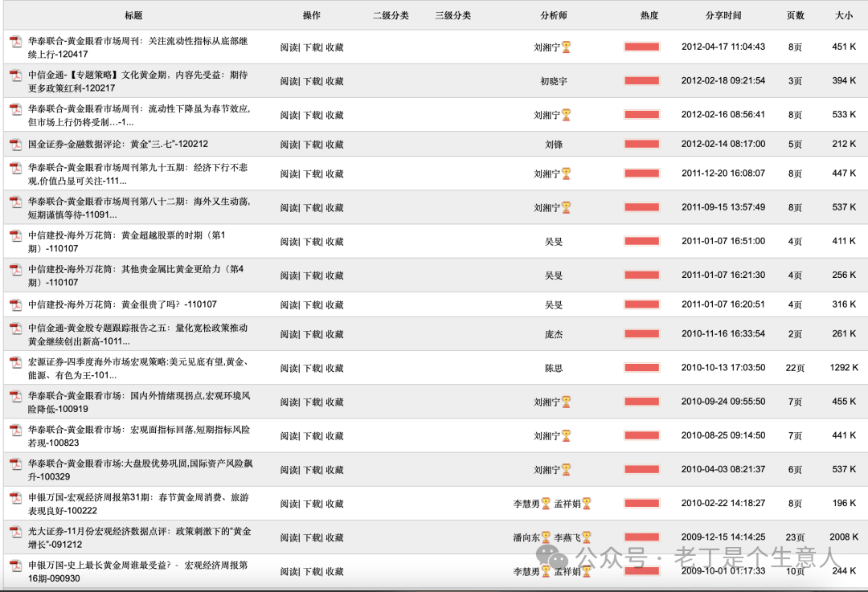Screen dimensions: 868x592
Task: Click trophy icon beside 潘向东 in 2009-12-15 row
Action: tap(546, 537)
